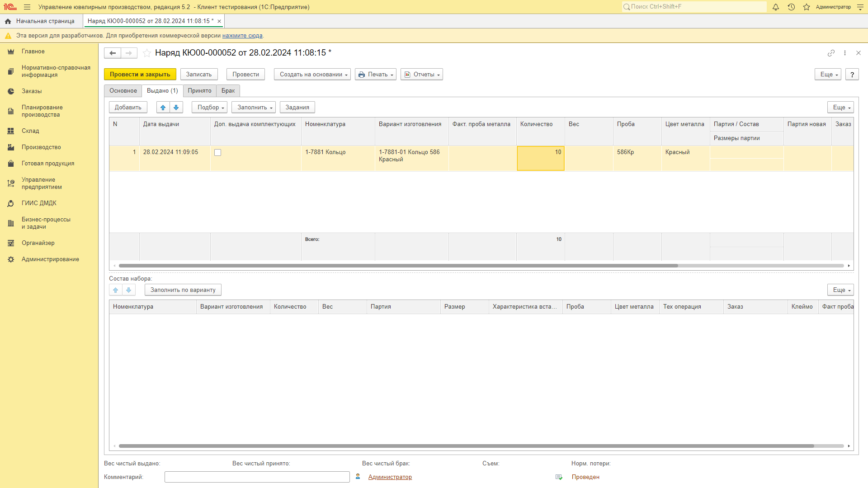The height and width of the screenshot is (488, 868).
Task: Open favorites star icon in top bar
Action: 807,7
